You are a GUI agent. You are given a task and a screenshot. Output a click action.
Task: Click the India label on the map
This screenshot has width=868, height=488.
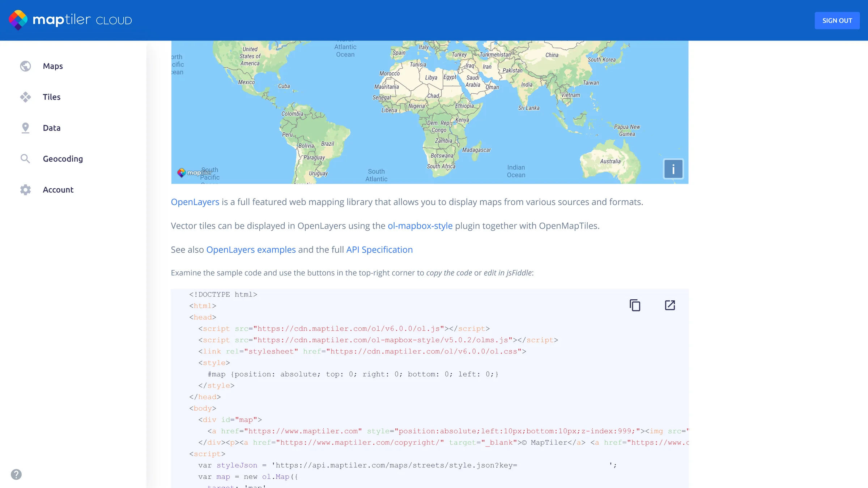[x=527, y=85]
